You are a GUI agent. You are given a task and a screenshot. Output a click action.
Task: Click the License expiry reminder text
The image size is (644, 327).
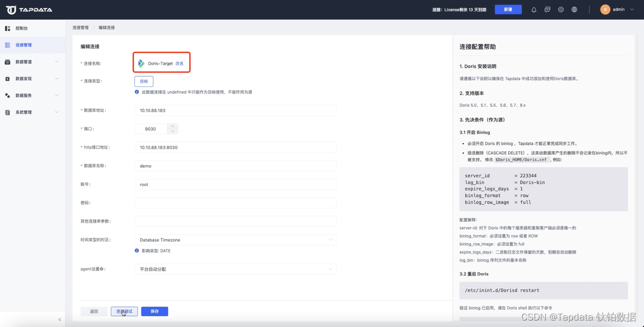pos(459,10)
